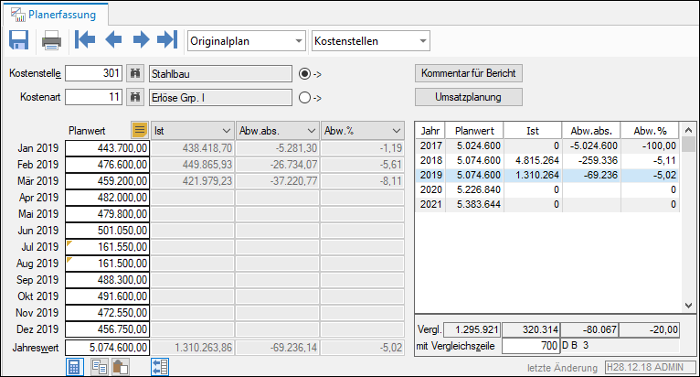Expand the Abw.% column dropdown
Screen dimensions: 700x377
(x=396, y=131)
